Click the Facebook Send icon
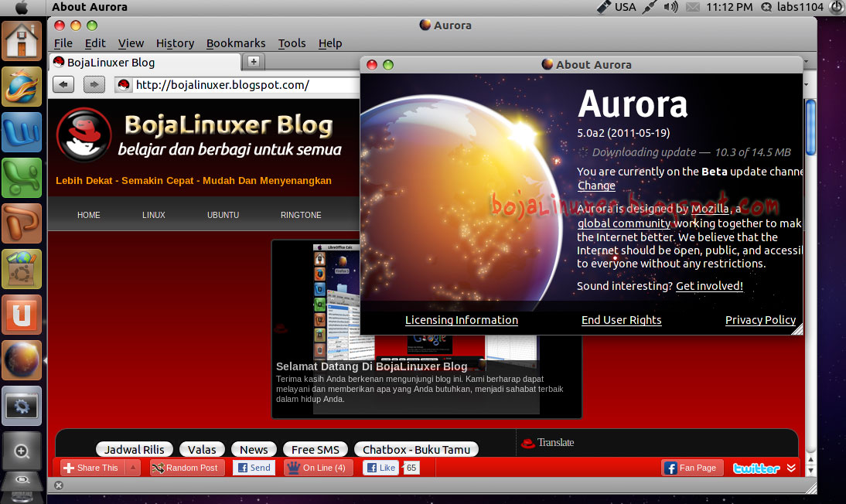This screenshot has width=846, height=504. pos(243,468)
